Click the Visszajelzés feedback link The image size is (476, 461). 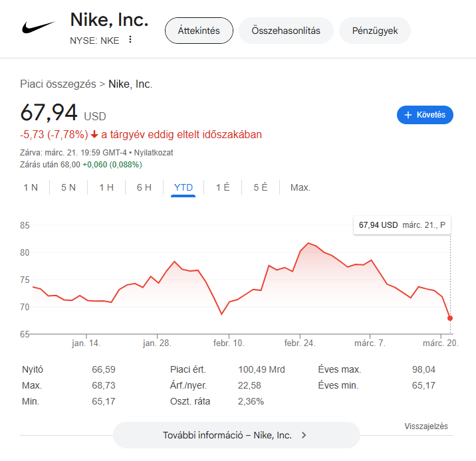pyautogui.click(x=426, y=426)
